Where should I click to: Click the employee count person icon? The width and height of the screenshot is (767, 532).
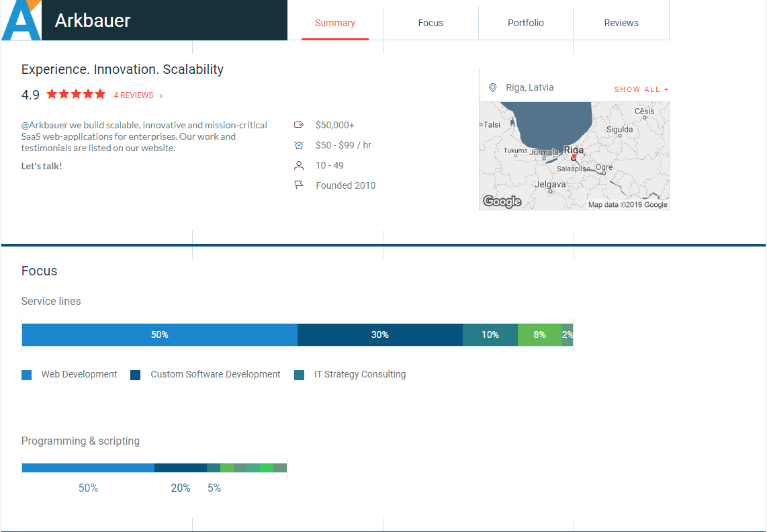point(299,165)
